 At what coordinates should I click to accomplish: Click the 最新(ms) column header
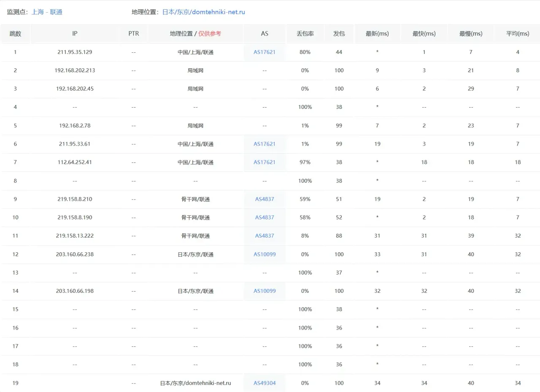coord(377,34)
